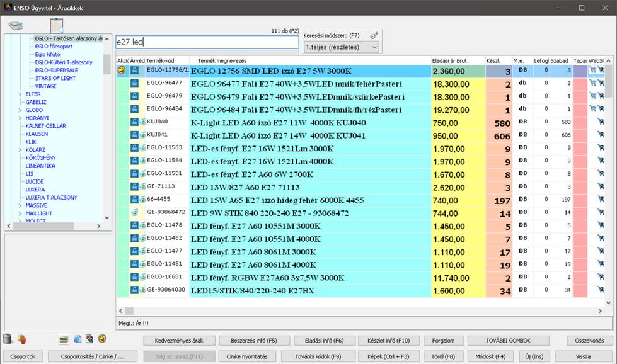Click the Módosít (F4) button
617x364 pixels.
(x=490, y=356)
